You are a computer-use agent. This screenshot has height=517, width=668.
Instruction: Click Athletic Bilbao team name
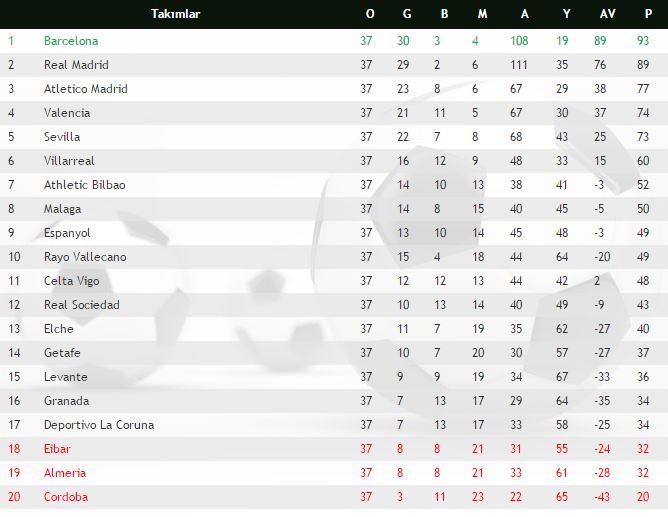85,185
